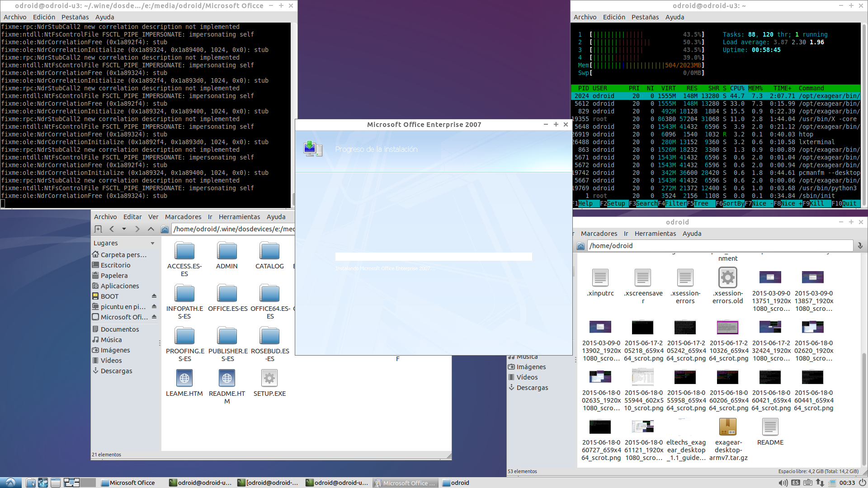Select the htop process row in the list

pos(716,135)
